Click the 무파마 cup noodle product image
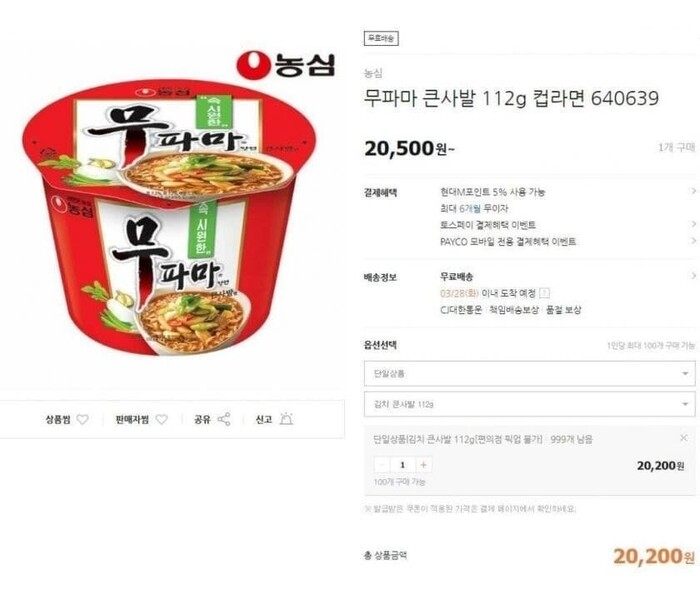This screenshot has width=700, height=594. (170, 216)
